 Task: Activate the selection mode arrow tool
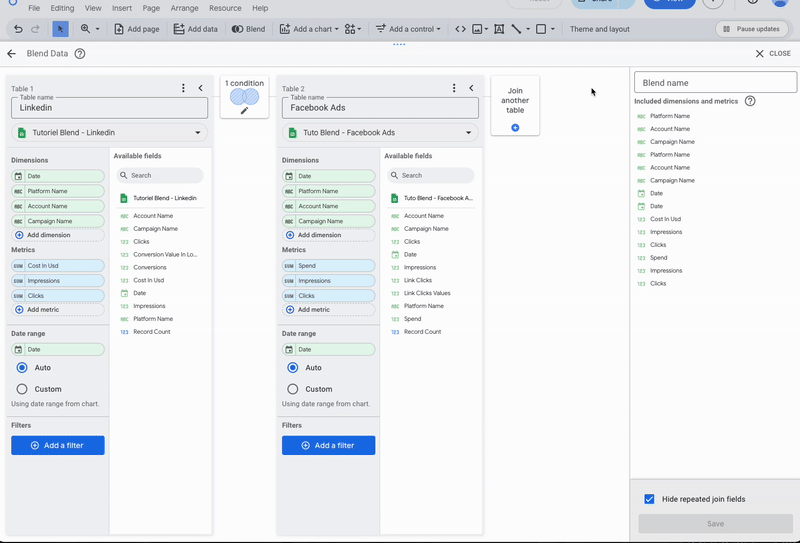60,29
